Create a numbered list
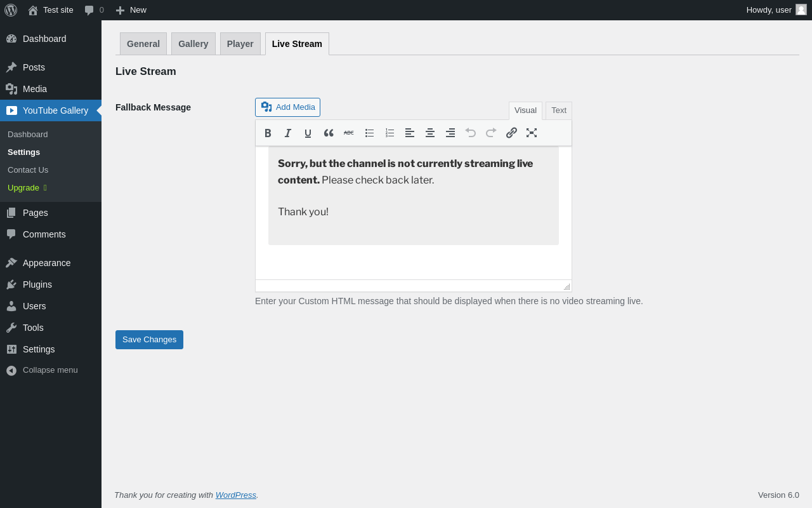 click(x=390, y=133)
